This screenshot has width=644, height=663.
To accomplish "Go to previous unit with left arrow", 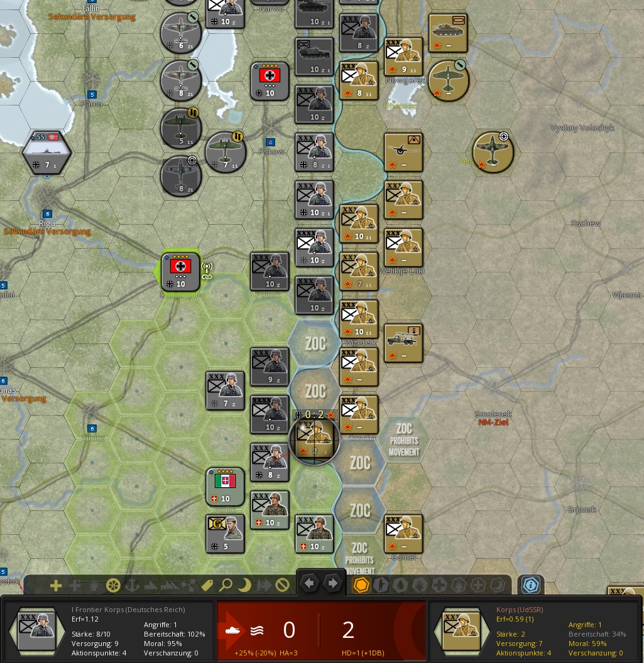I will 309,583.
